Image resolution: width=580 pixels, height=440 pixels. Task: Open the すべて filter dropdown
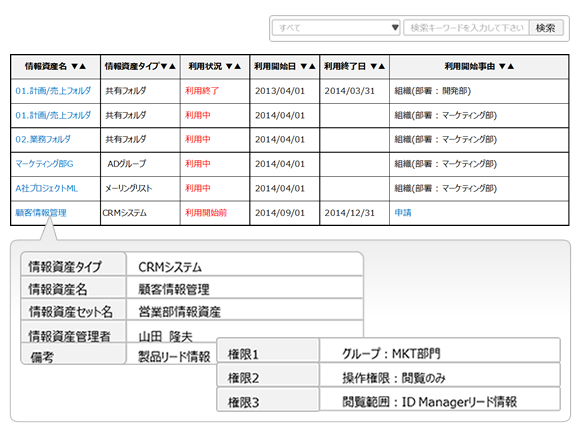(x=336, y=28)
